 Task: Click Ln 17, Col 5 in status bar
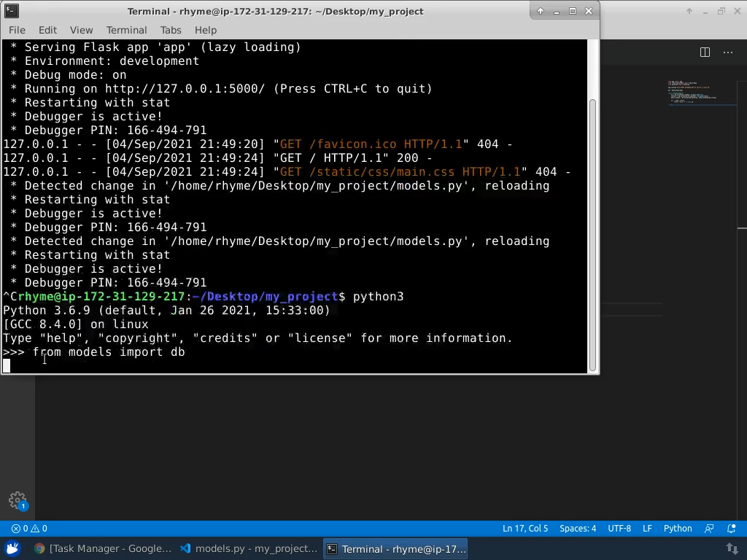click(x=525, y=529)
